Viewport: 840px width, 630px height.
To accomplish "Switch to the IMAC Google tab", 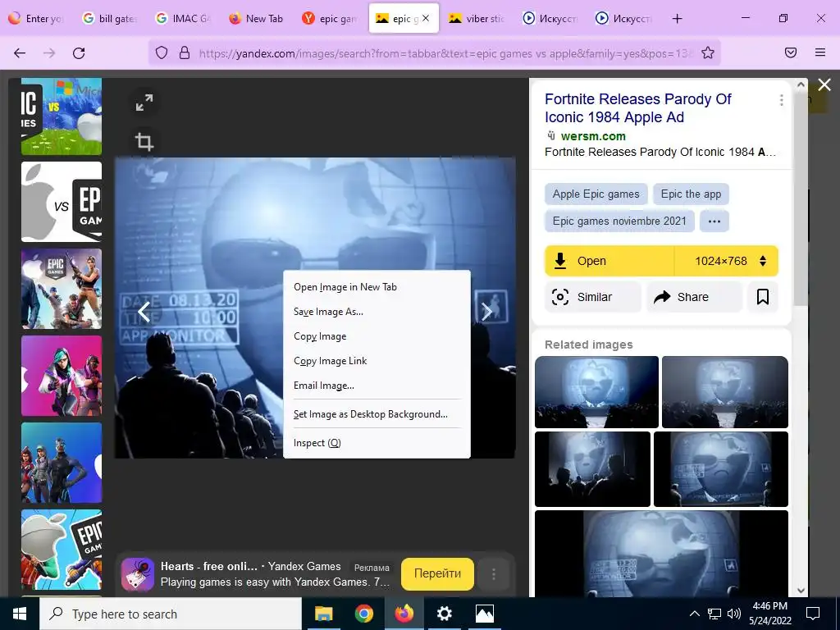I will 183,18.
